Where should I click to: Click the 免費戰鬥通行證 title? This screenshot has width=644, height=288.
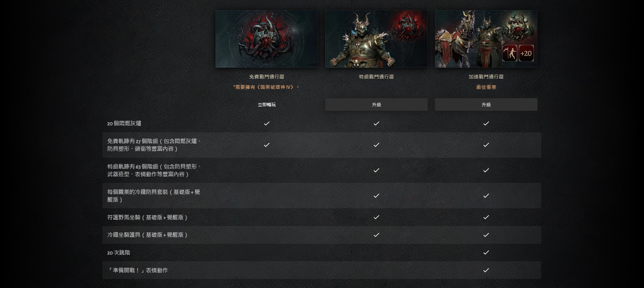pos(267,77)
